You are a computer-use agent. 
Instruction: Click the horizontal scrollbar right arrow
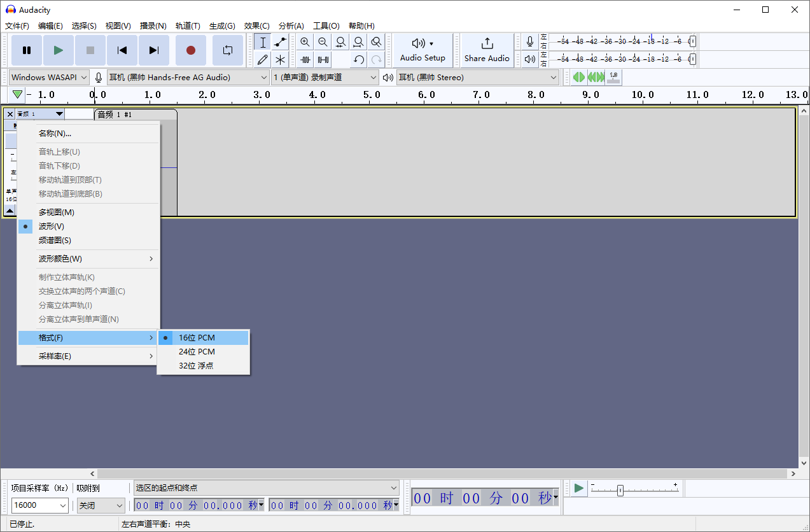pos(793,474)
